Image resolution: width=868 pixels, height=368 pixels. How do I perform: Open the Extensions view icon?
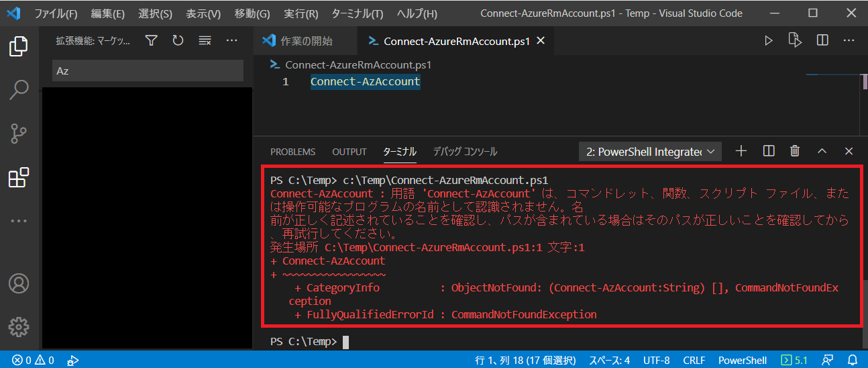point(19,177)
